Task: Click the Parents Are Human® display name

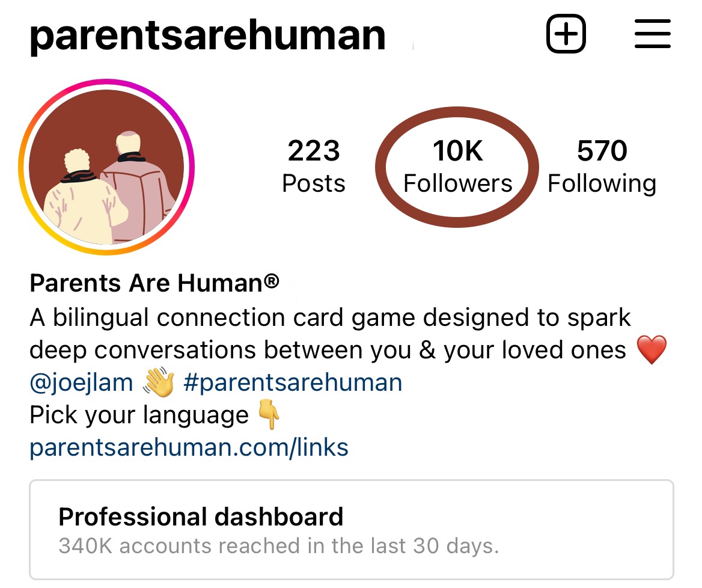Action: pyautogui.click(x=154, y=283)
